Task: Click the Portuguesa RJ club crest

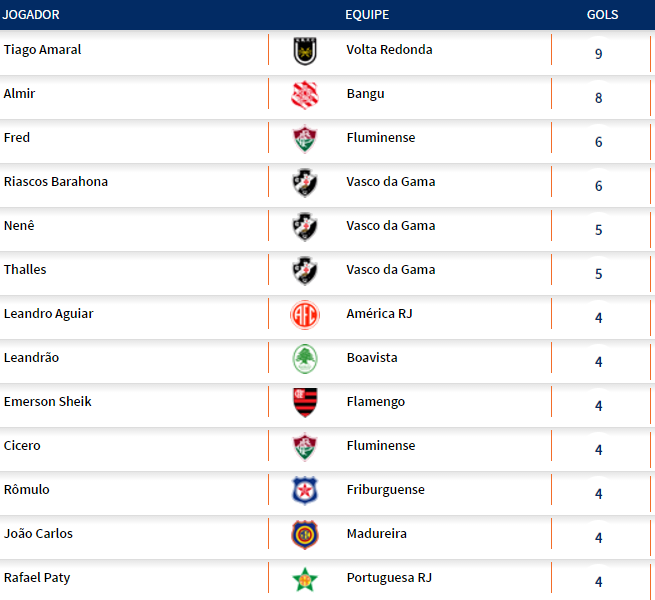Action: 304,579
